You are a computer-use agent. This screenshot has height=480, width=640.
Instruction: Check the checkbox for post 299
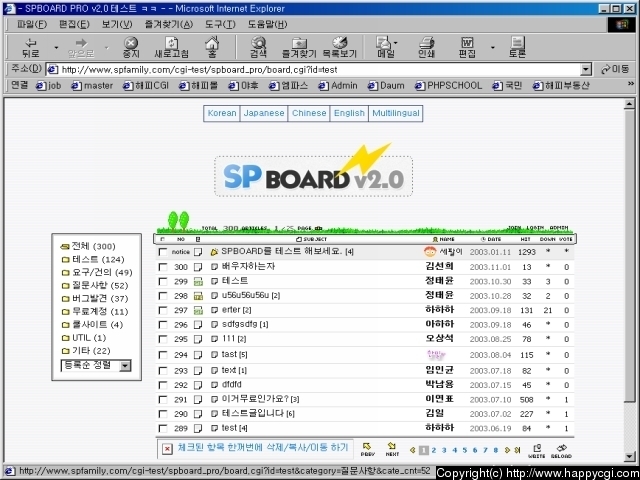click(x=163, y=282)
